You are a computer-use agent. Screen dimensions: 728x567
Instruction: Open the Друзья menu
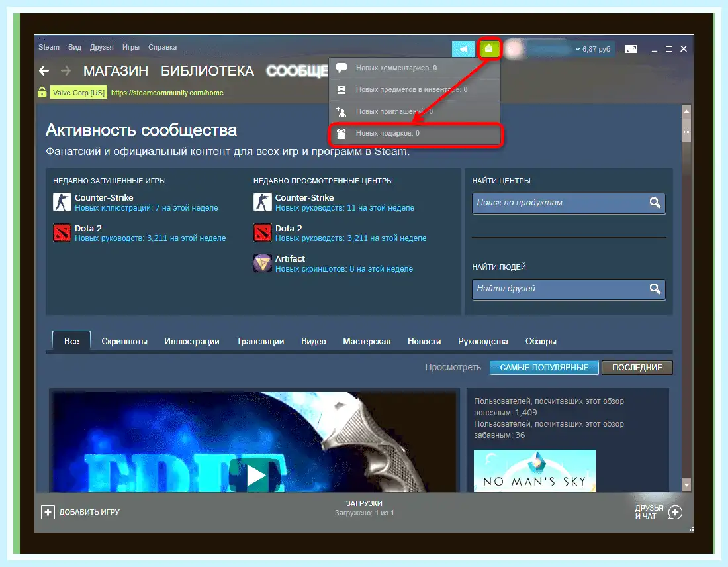(x=102, y=47)
